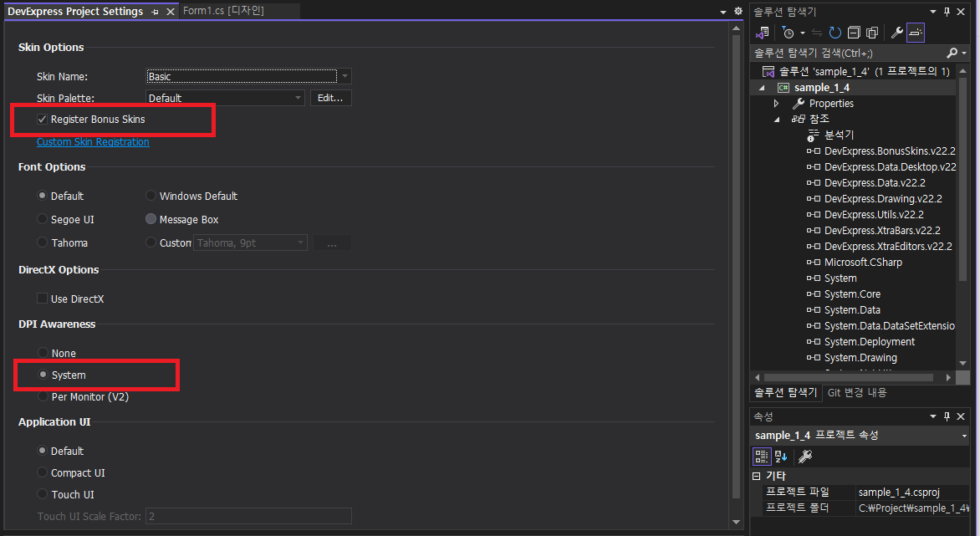
Task: Click the gear icon by the document tabs
Action: coord(738,11)
